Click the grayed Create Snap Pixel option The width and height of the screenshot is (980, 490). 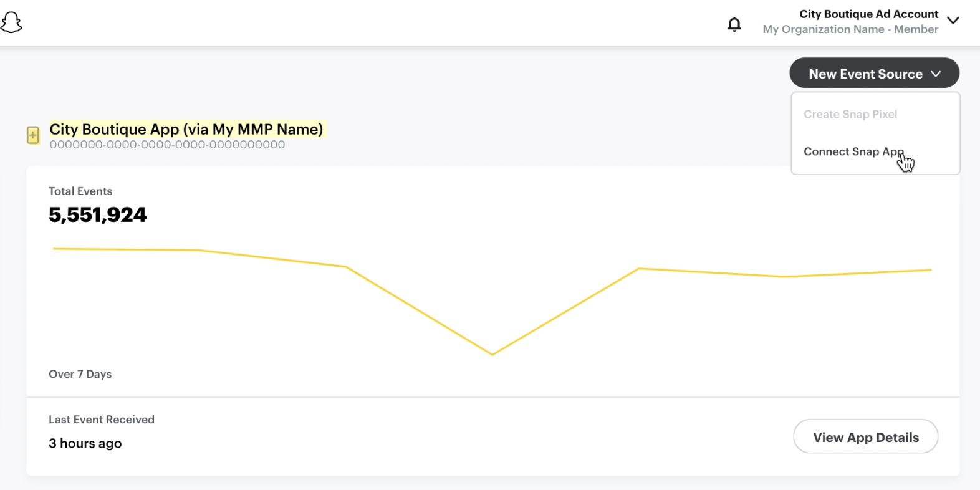click(851, 114)
